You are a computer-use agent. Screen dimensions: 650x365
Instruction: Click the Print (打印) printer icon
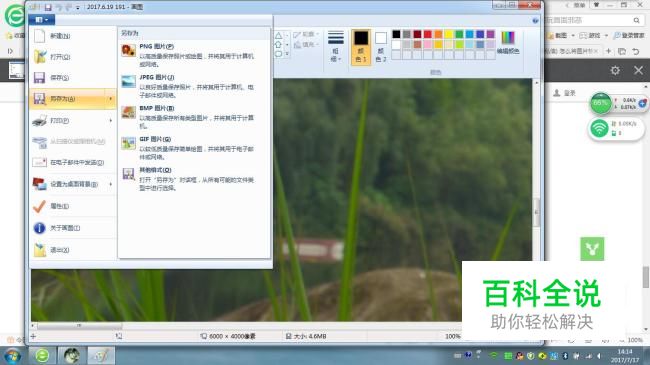39,121
